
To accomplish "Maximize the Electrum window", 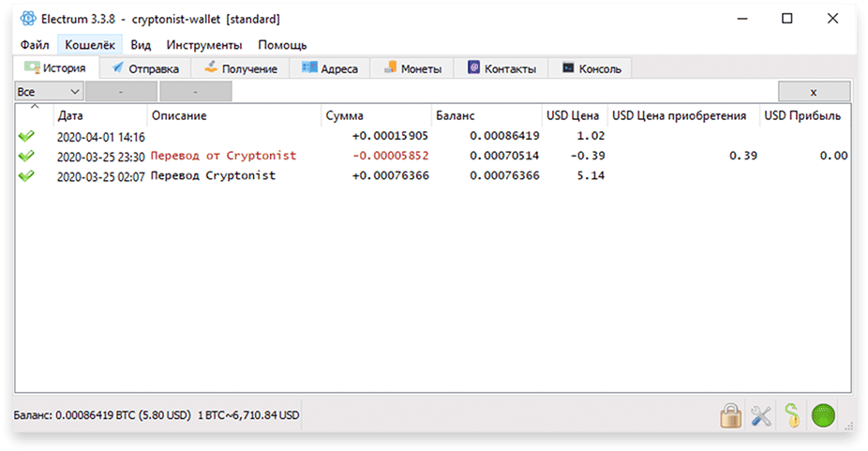I will pyautogui.click(x=787, y=19).
